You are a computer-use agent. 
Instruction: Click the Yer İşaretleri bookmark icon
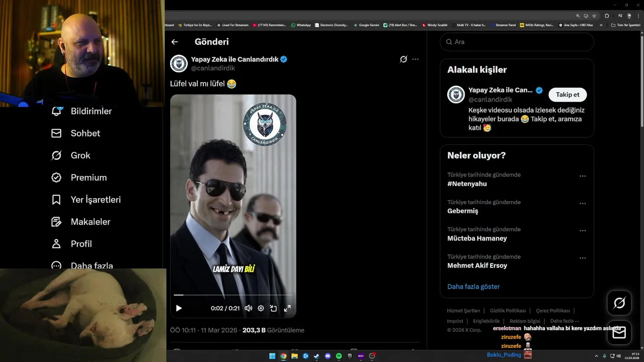click(56, 200)
